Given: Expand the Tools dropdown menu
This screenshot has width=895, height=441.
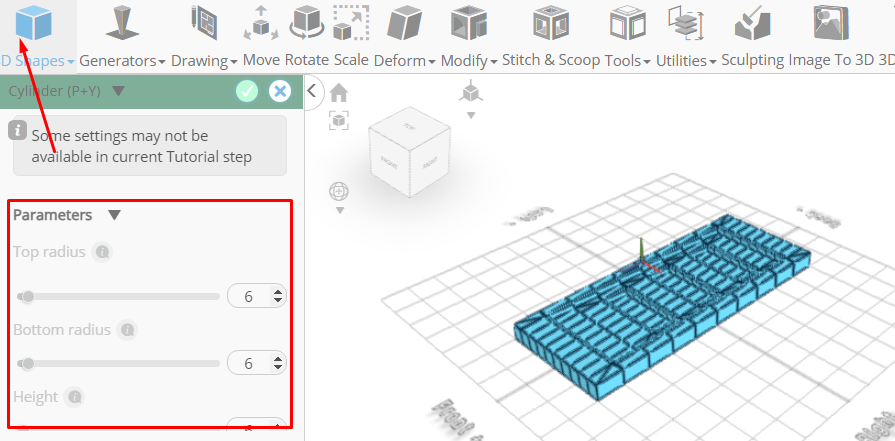Looking at the screenshot, I should pyautogui.click(x=647, y=62).
